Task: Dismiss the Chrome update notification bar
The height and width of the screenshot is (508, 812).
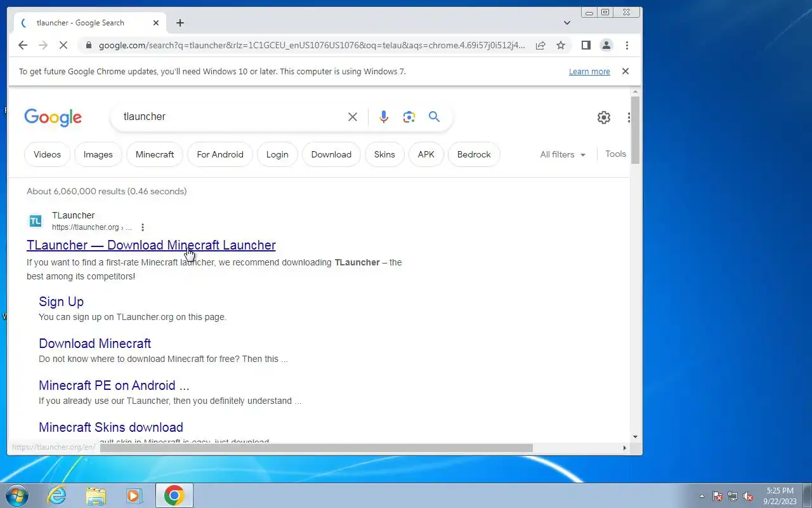Action: click(x=625, y=71)
